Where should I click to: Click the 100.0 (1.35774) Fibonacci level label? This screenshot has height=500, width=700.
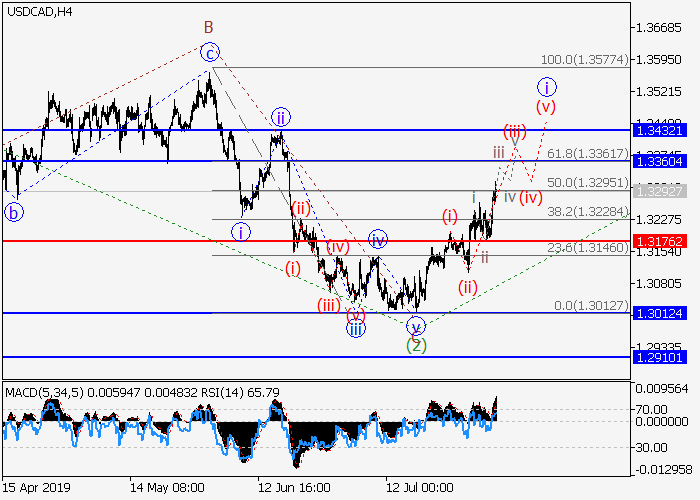tap(586, 60)
